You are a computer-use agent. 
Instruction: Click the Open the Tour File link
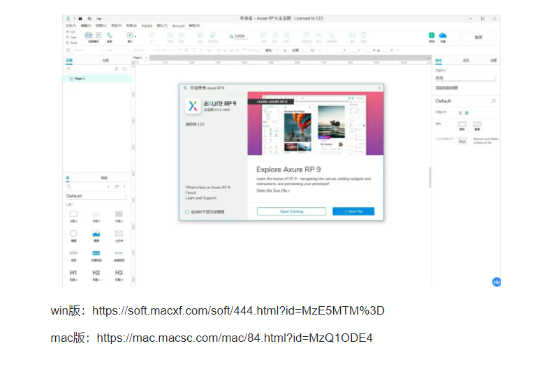tap(273, 190)
